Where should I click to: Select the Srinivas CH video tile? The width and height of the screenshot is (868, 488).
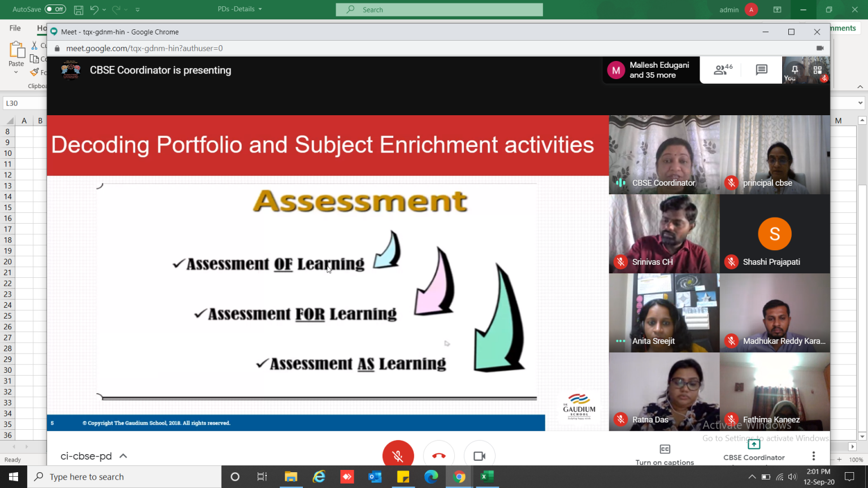pos(664,234)
